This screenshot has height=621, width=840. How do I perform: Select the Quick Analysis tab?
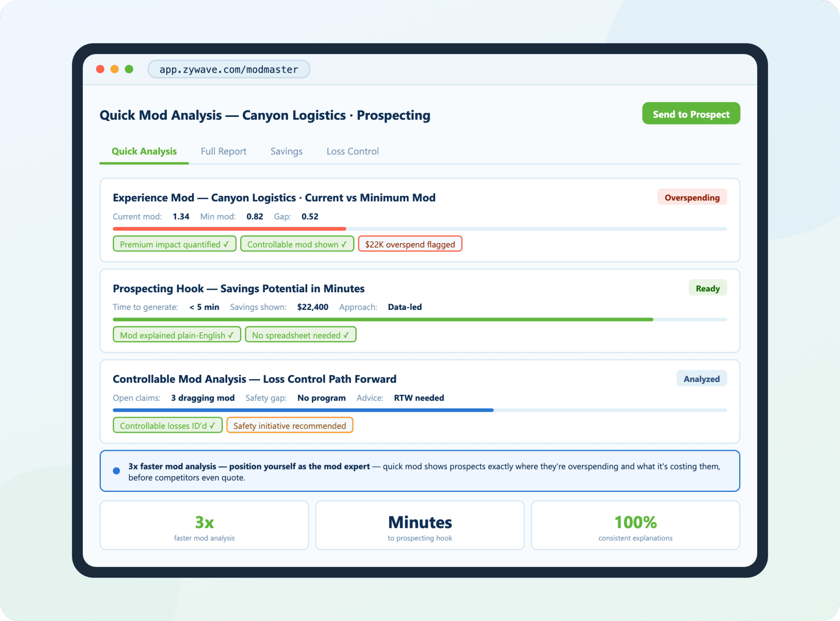pyautogui.click(x=144, y=151)
